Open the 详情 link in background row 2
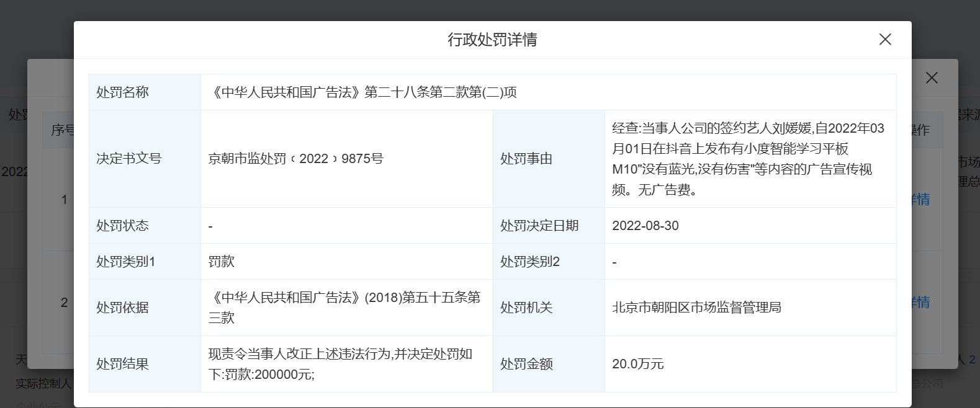Image resolution: width=980 pixels, height=408 pixels. 921,303
